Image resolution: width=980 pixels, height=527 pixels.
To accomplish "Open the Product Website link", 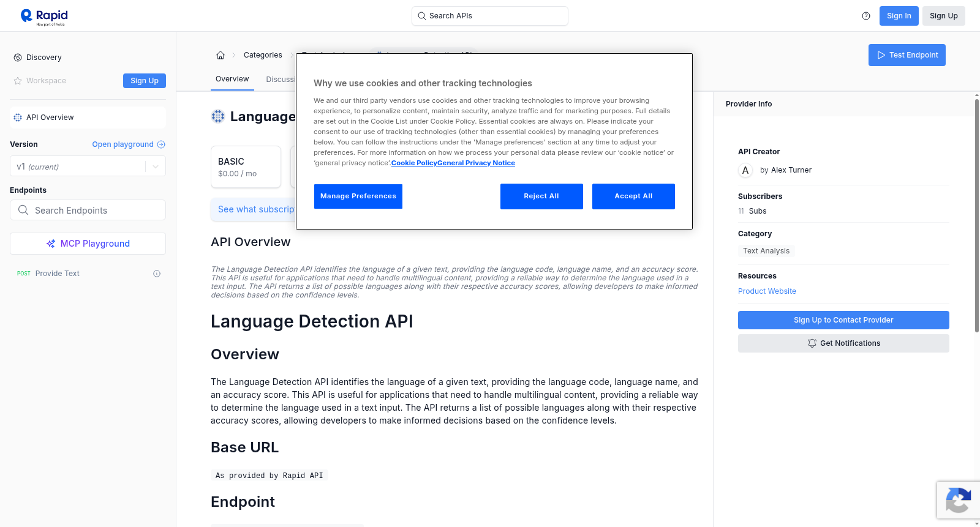I will point(767,291).
